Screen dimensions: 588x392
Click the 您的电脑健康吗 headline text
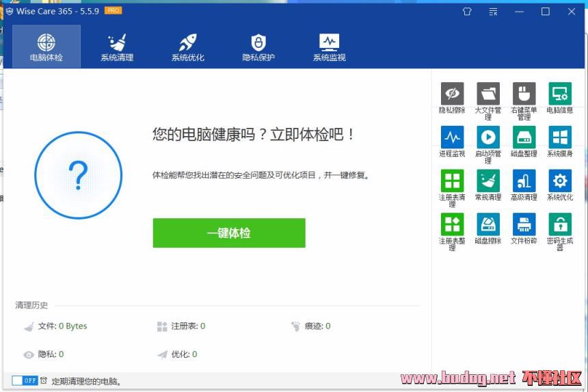[253, 134]
